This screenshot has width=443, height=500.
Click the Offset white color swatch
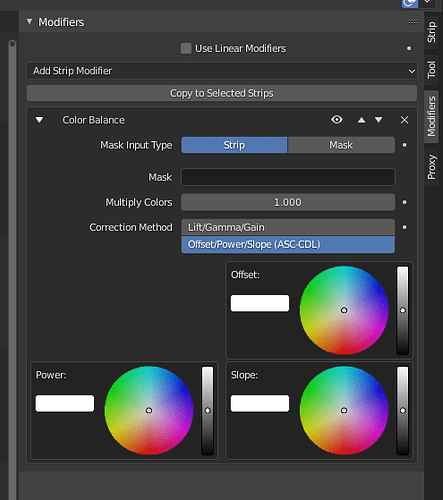(260, 303)
